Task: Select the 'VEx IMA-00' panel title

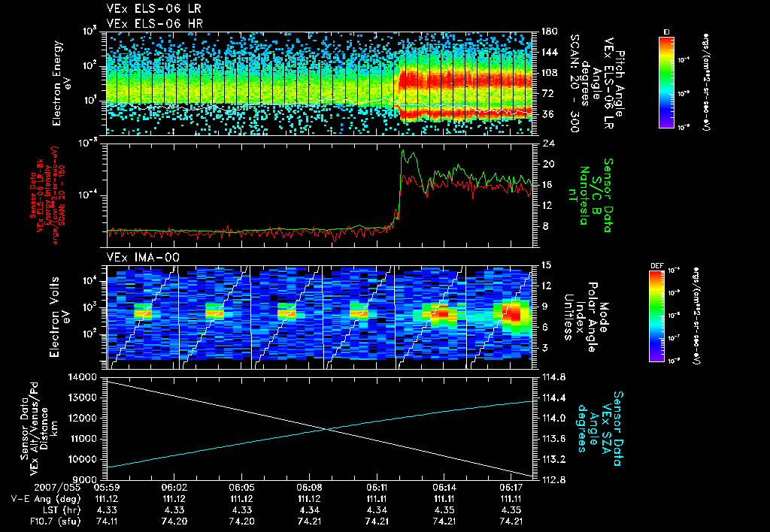Action: click(x=143, y=257)
